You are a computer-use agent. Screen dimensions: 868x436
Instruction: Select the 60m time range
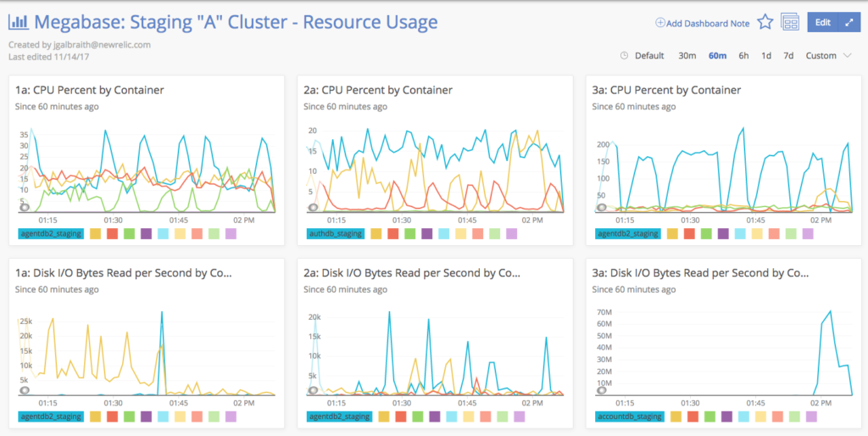pyautogui.click(x=717, y=55)
